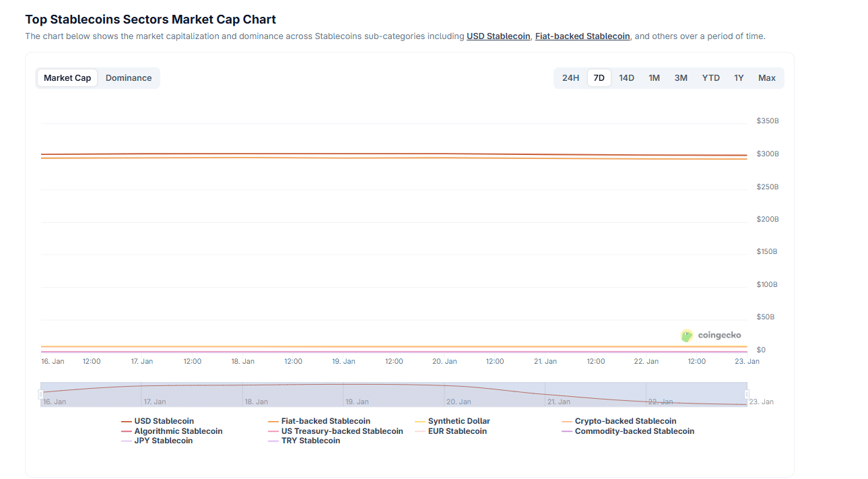Open the Fiat-backed Stablecoin link
Screen dimensions: 868x479
coord(582,36)
